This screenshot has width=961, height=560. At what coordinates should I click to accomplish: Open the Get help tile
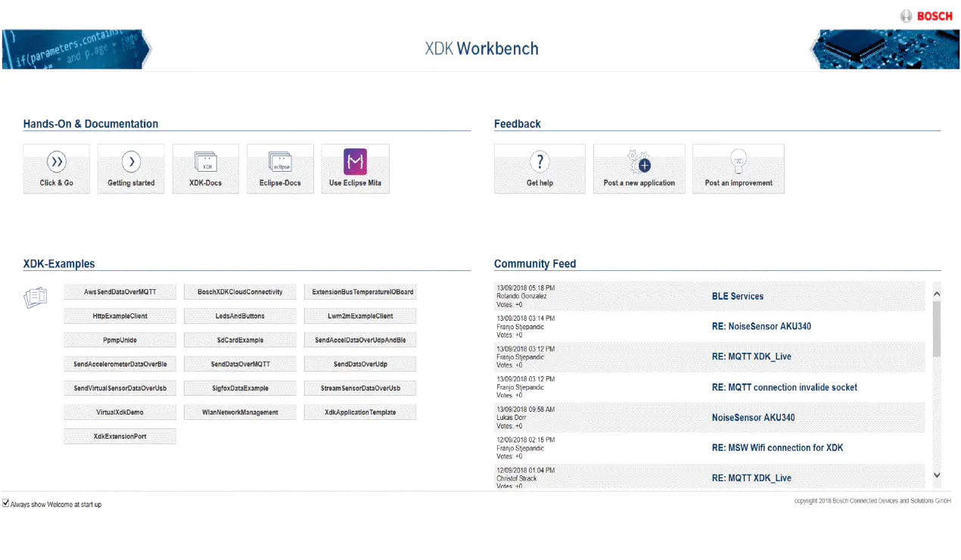(540, 169)
